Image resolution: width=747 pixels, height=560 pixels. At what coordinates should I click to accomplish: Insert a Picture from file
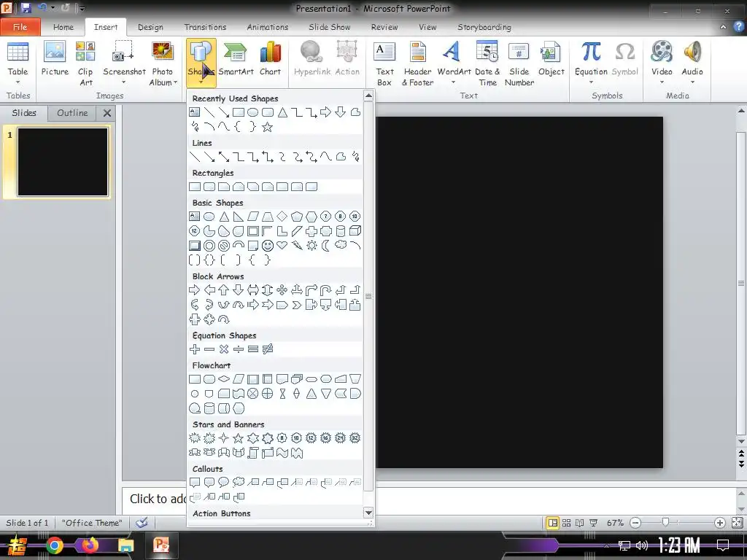click(55, 59)
